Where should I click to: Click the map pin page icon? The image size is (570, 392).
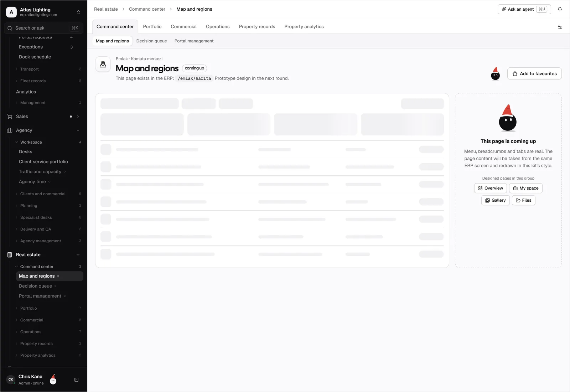(x=103, y=64)
